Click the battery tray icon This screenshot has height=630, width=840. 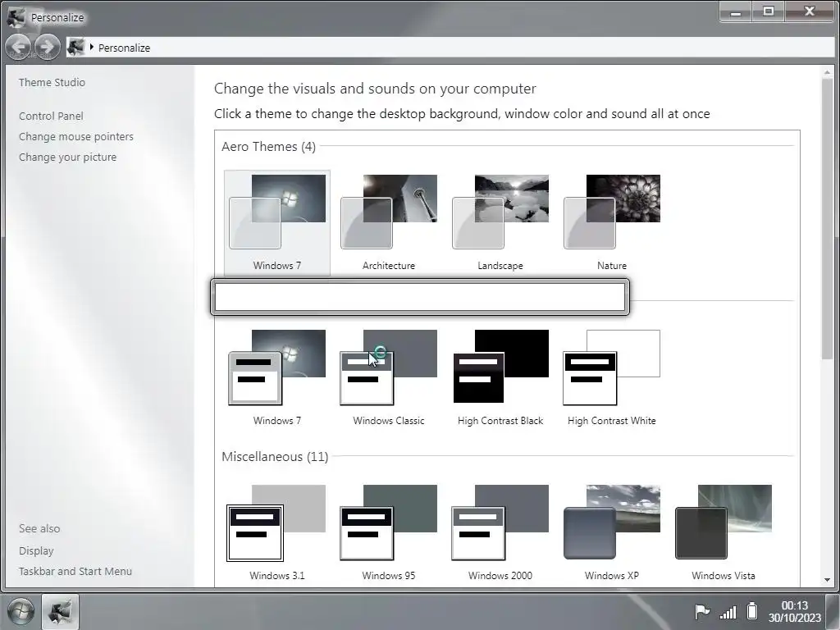753,610
